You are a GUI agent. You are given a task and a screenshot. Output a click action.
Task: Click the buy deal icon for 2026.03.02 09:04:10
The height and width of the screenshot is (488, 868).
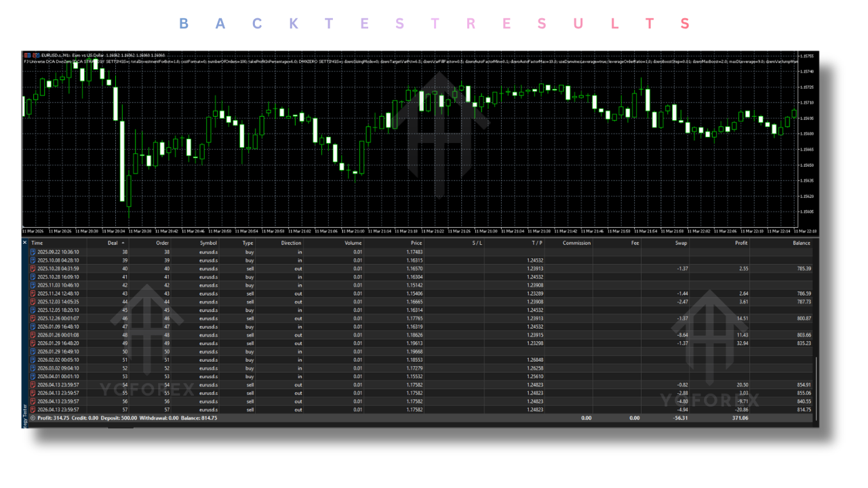(x=33, y=368)
